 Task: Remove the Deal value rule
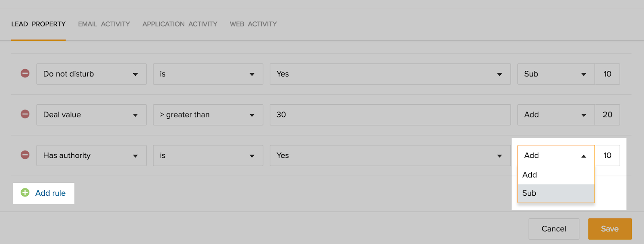pos(25,114)
